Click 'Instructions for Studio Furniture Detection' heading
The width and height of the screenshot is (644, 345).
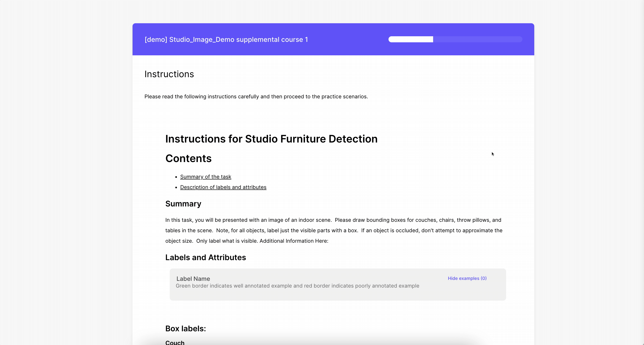pyautogui.click(x=271, y=139)
